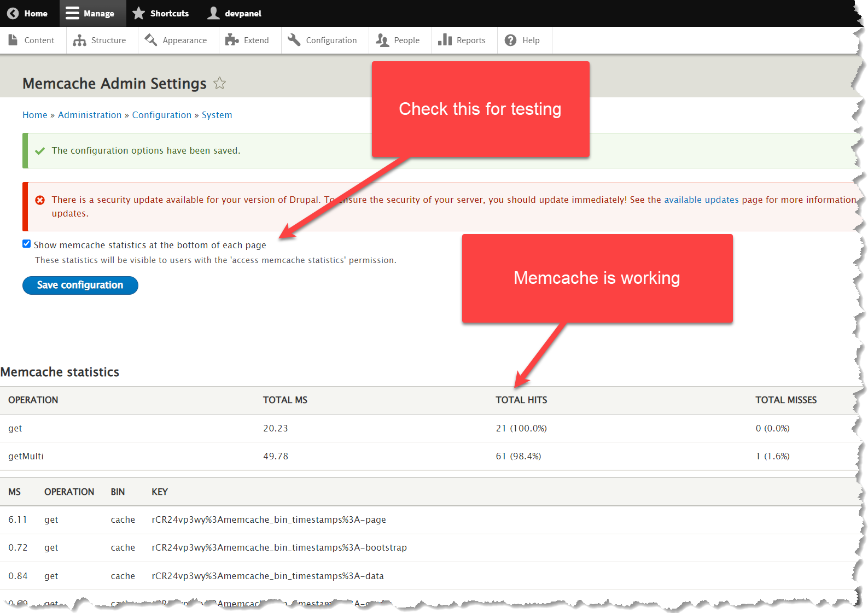This screenshot has height=613, width=868.
Task: Click the 49.78 total ms value
Action: click(x=276, y=456)
